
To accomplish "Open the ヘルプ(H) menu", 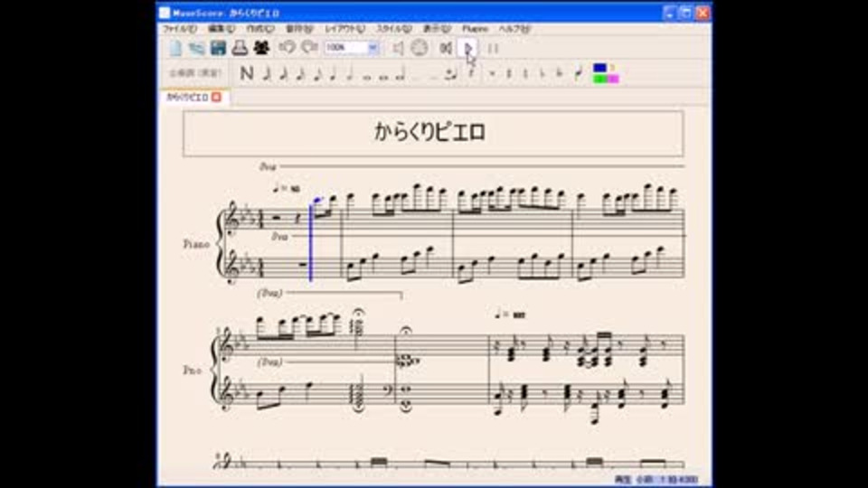I will [514, 29].
